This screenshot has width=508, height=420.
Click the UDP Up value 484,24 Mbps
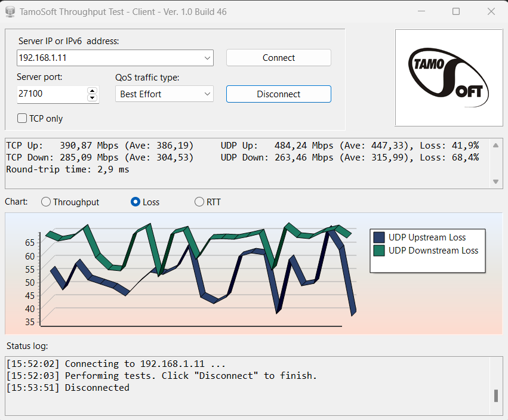point(304,146)
